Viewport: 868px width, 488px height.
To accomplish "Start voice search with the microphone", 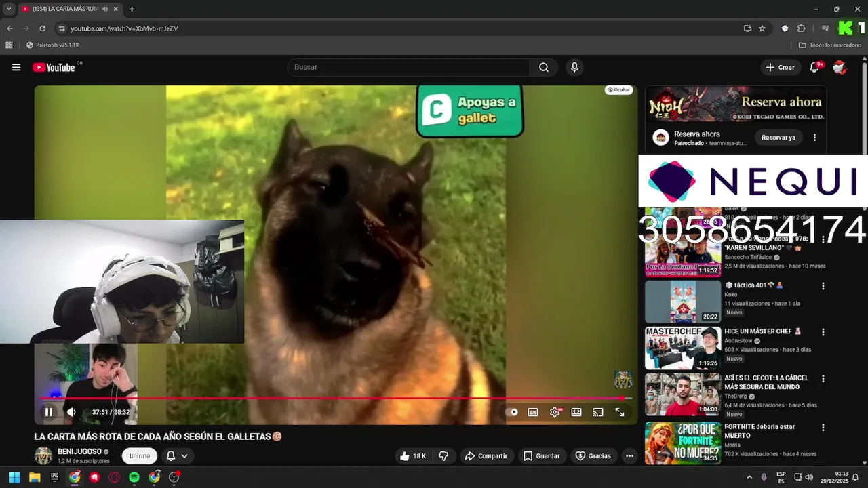I will 574,67.
